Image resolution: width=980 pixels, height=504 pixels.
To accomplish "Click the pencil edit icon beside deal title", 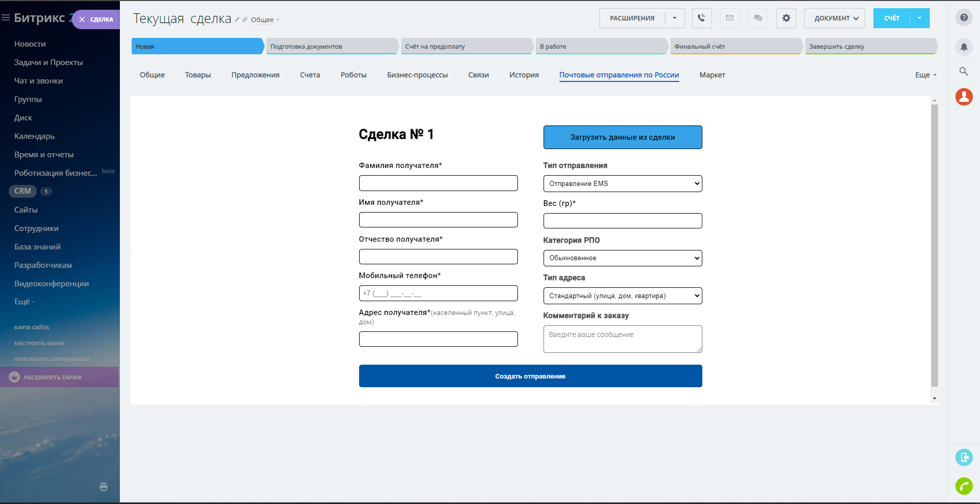I will pos(237,20).
